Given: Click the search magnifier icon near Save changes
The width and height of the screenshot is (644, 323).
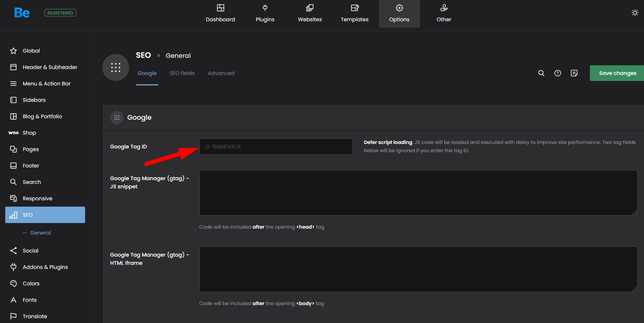Looking at the screenshot, I should click(541, 73).
